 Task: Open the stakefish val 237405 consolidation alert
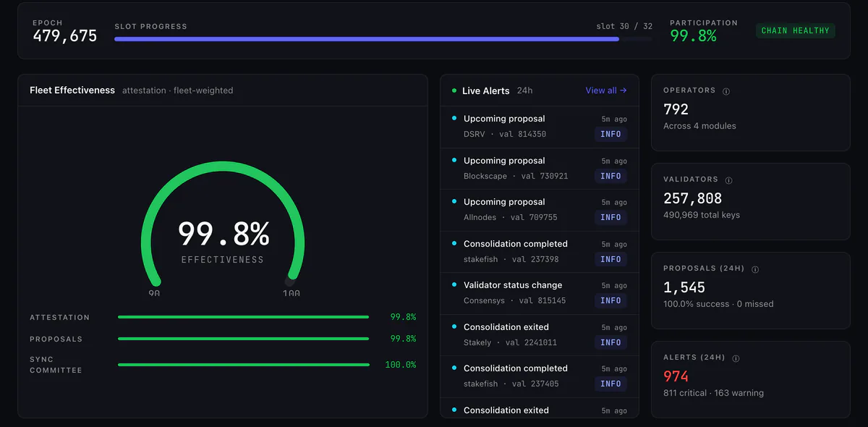click(x=540, y=376)
